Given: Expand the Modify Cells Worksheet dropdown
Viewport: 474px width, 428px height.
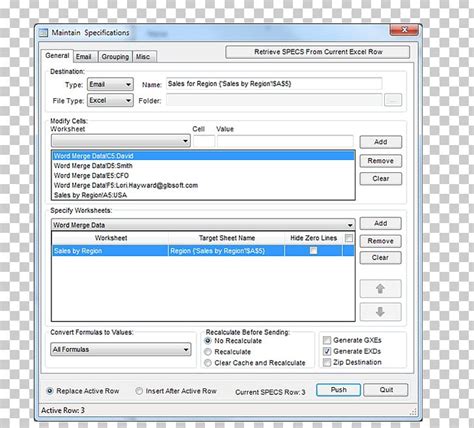Looking at the screenshot, I should 121,141.
